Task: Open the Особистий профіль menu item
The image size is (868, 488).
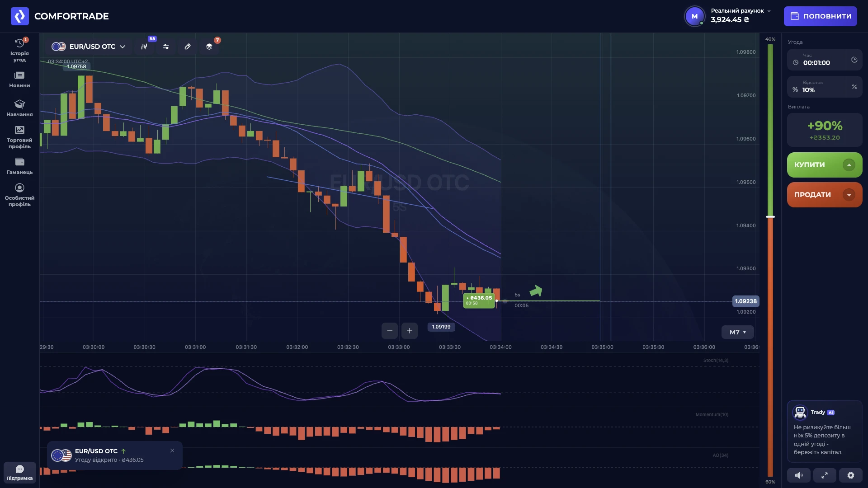Action: [x=19, y=195]
